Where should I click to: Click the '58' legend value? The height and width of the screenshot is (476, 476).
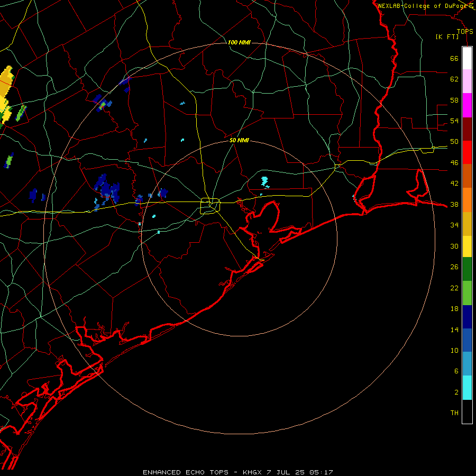454,100
